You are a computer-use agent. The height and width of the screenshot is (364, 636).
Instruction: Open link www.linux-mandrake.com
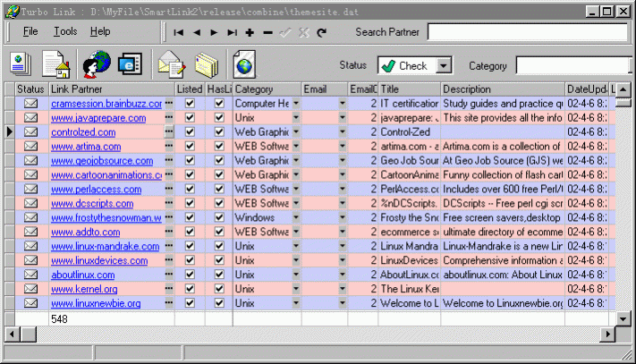(105, 246)
